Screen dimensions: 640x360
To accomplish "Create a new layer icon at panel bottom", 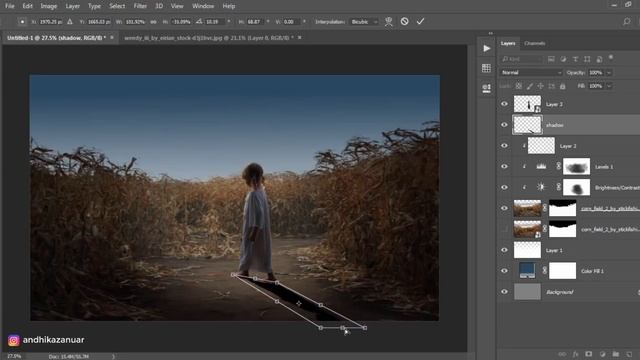I will (629, 354).
